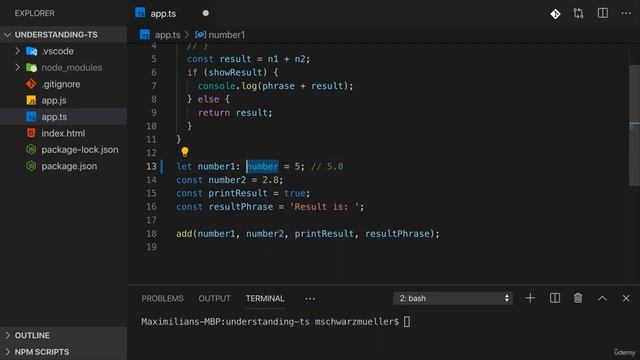Click the EXPLORER panel title
This screenshot has width=640, height=360.
tap(35, 13)
